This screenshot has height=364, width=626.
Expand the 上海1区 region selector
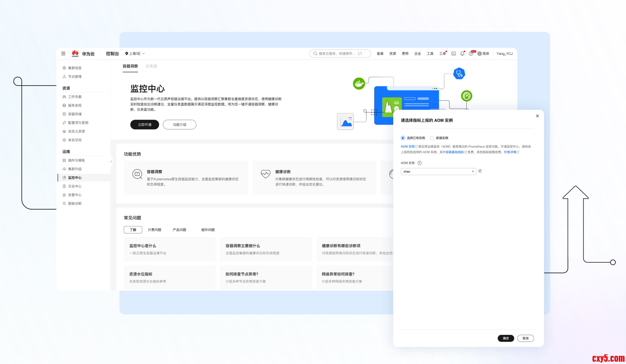tap(135, 53)
